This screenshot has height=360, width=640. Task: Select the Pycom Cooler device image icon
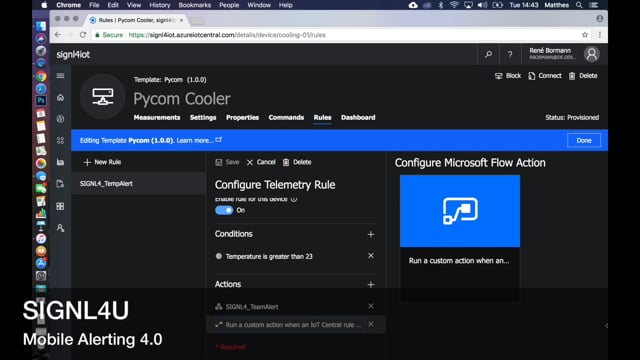[102, 96]
